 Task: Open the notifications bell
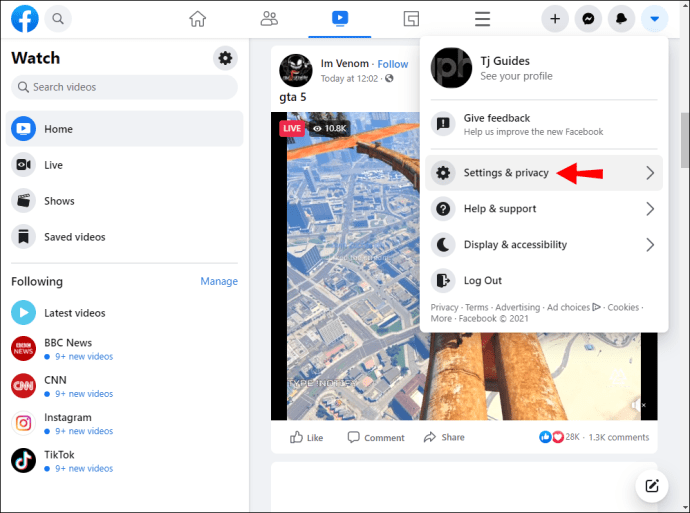[621, 19]
